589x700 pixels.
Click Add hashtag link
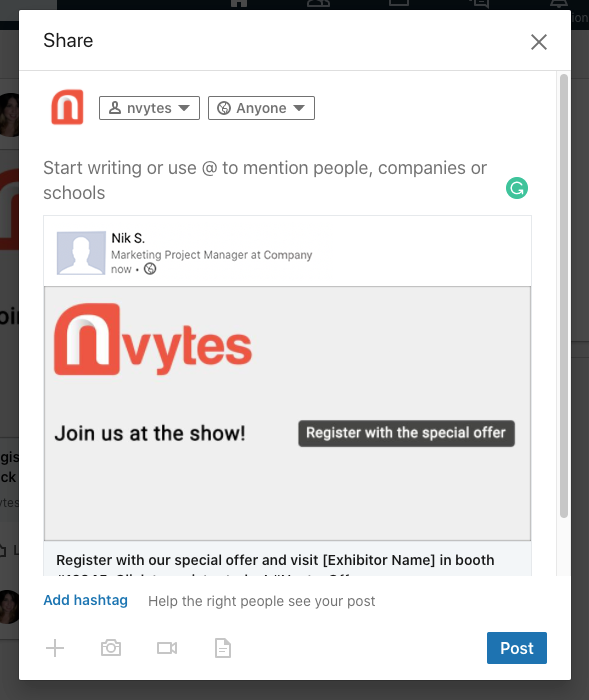(x=85, y=600)
